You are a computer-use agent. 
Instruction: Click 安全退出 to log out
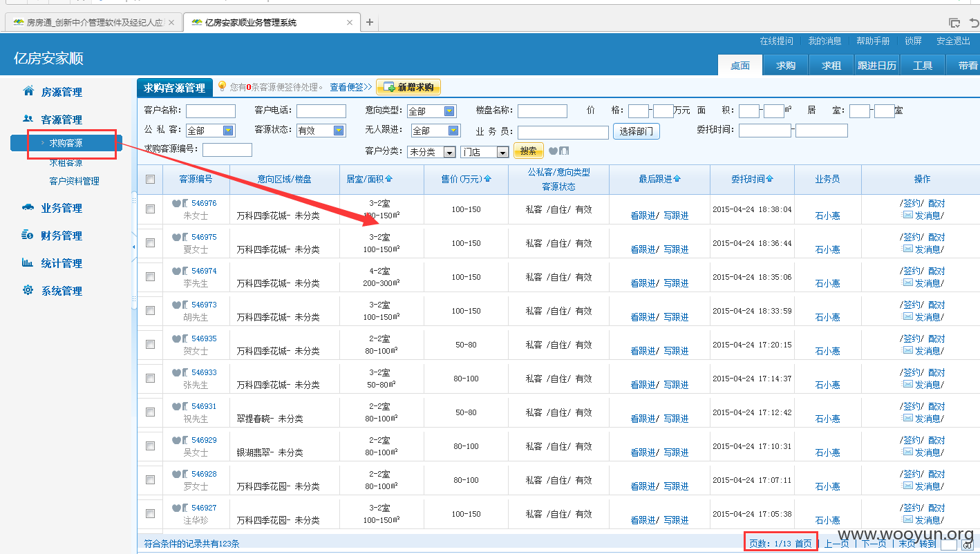[954, 41]
